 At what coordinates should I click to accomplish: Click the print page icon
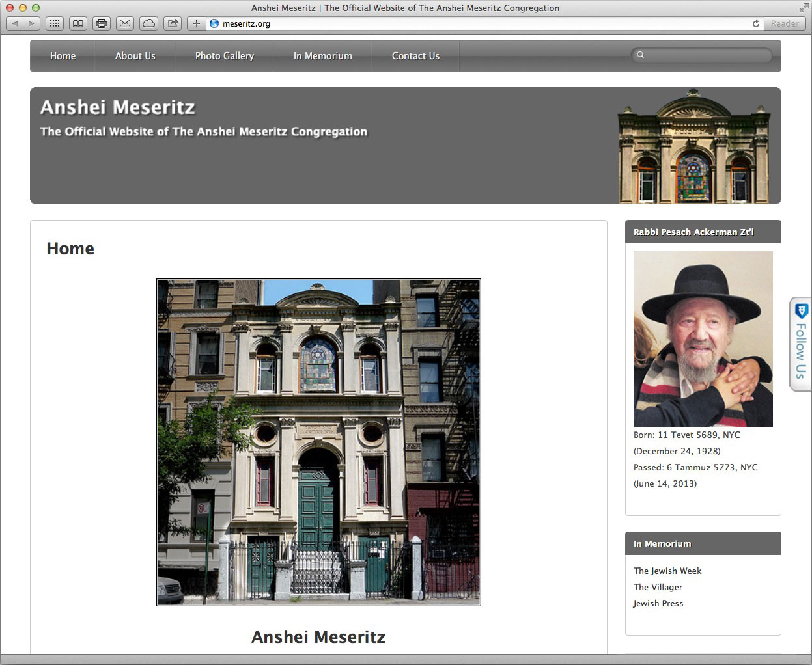102,23
